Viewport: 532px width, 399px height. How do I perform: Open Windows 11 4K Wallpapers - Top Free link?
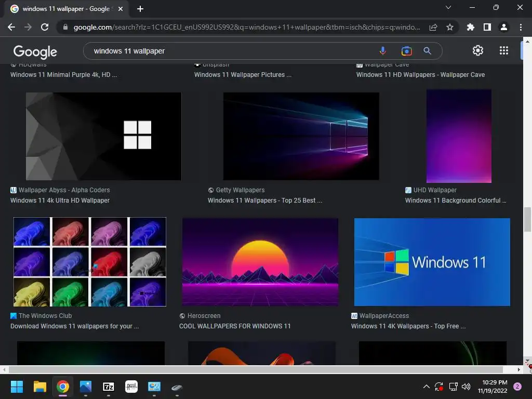tap(408, 326)
